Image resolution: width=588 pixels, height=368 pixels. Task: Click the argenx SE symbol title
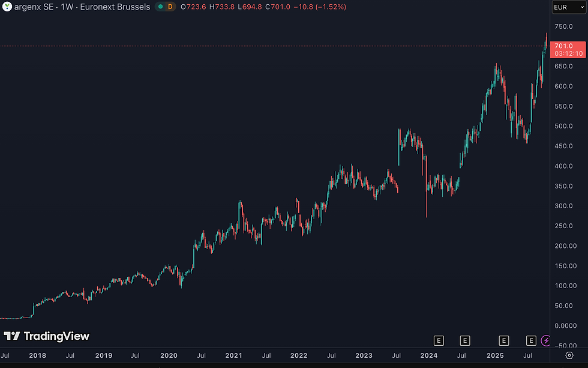[34, 7]
